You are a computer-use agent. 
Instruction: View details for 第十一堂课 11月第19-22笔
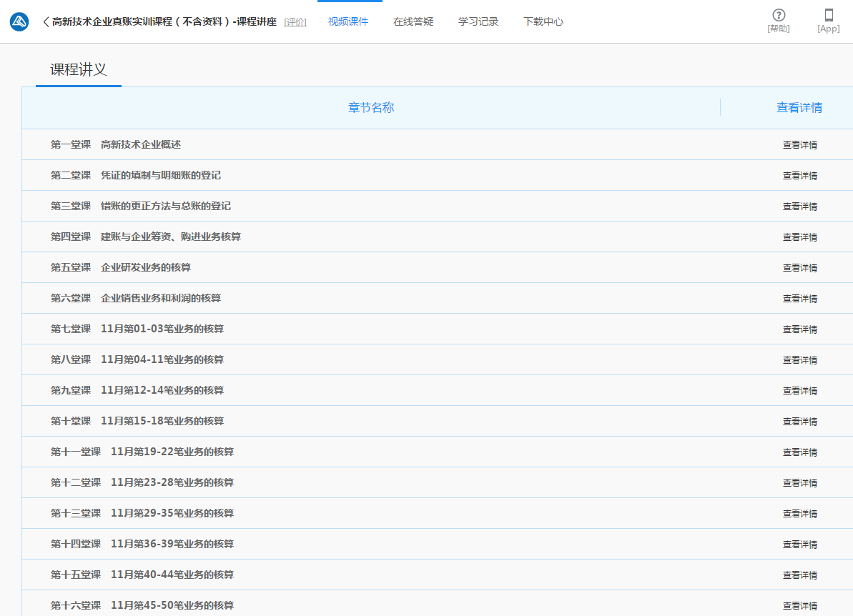coord(799,452)
